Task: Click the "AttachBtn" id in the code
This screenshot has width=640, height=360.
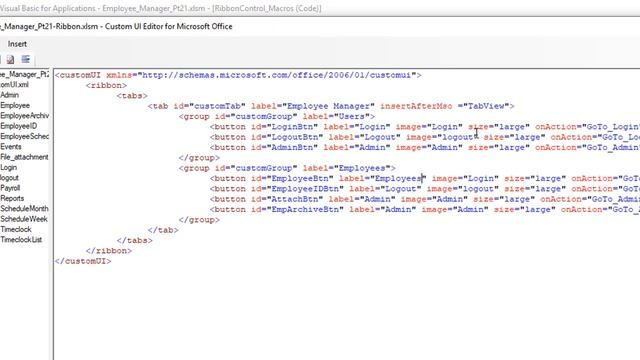Action: (x=295, y=199)
